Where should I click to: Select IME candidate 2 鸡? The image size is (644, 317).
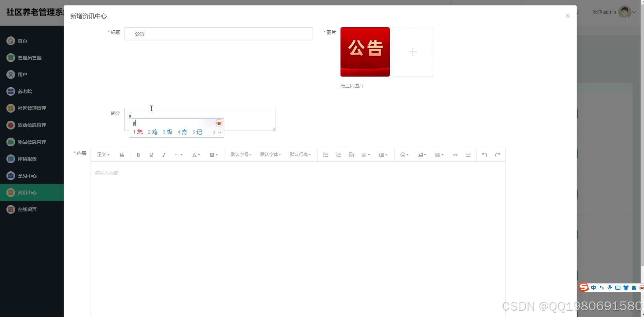coord(153,132)
